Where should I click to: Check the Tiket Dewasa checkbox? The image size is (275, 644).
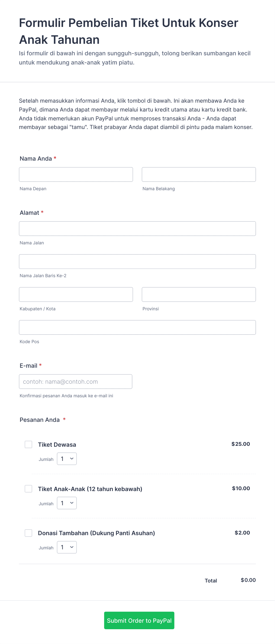[x=28, y=444]
